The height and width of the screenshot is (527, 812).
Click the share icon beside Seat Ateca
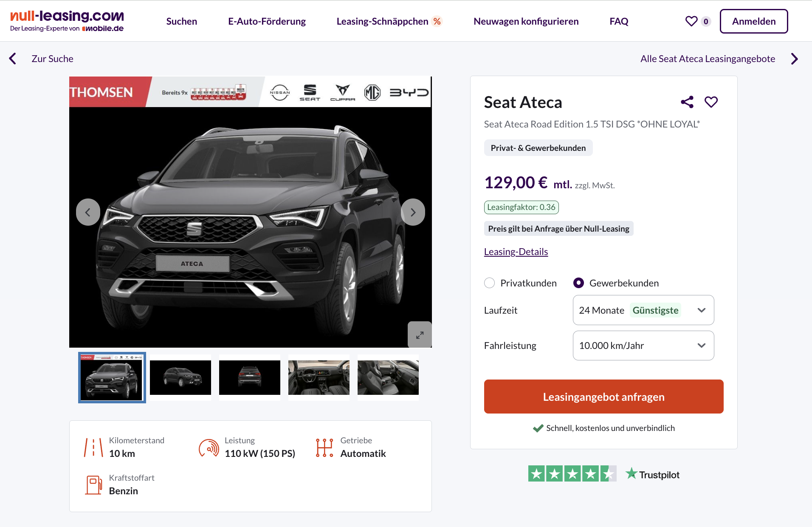tap(687, 102)
